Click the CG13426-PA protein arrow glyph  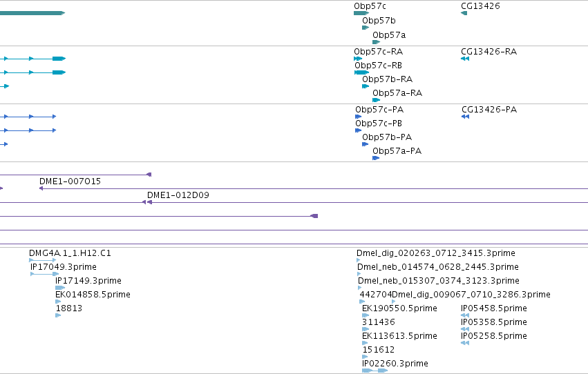click(466, 117)
